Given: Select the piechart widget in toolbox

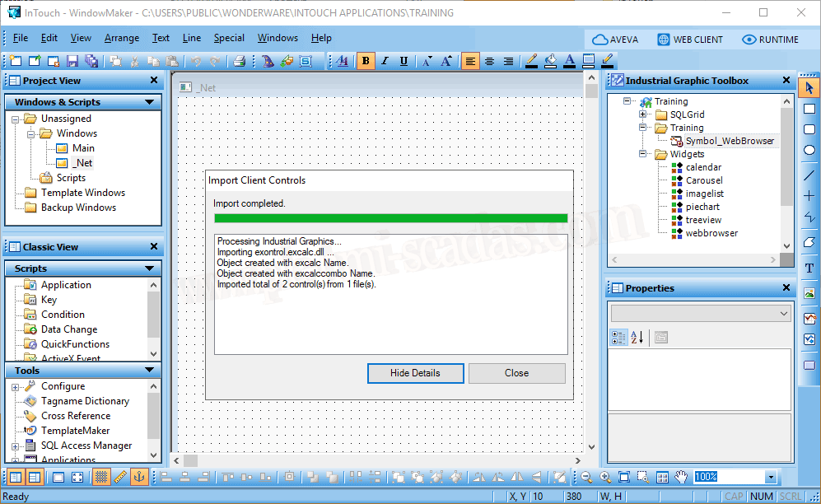Looking at the screenshot, I should coord(702,207).
